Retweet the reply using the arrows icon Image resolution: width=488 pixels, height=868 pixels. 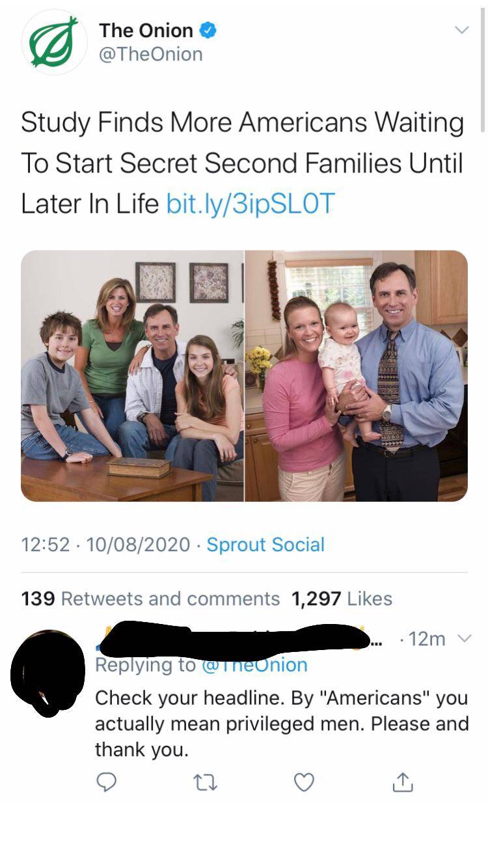204,783
